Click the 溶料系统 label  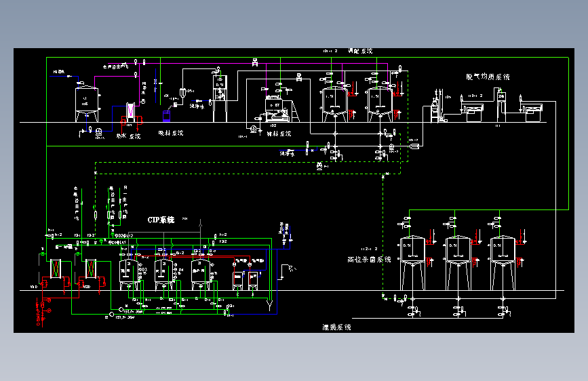[x=279, y=134]
